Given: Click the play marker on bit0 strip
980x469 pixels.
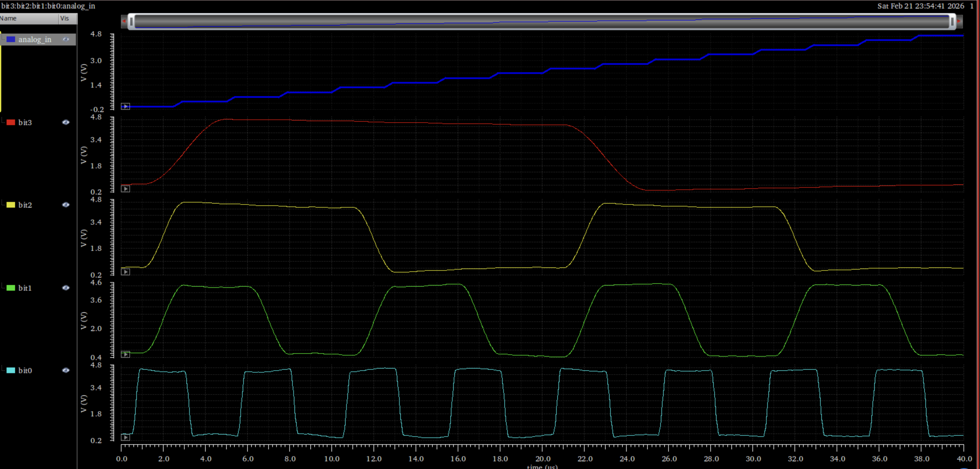Looking at the screenshot, I should (125, 437).
